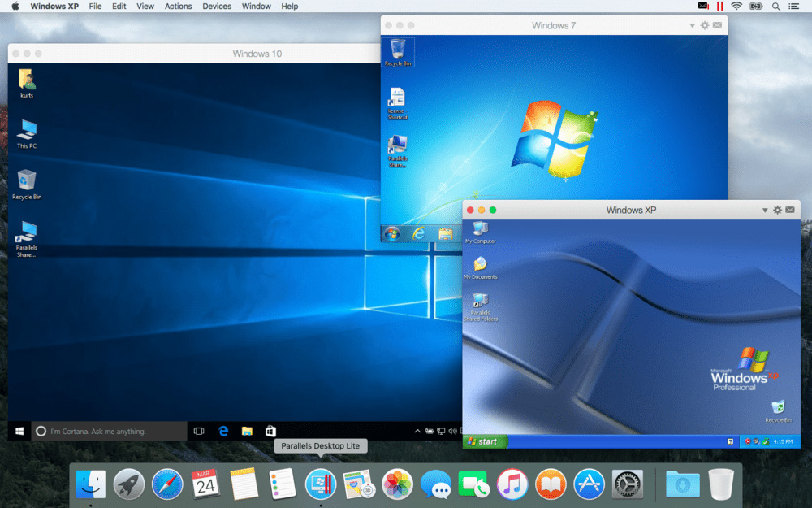Open the Windows XP application menu

(54, 7)
